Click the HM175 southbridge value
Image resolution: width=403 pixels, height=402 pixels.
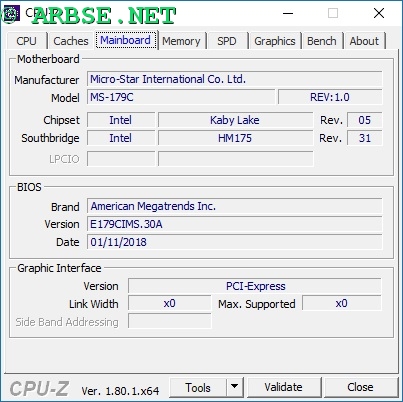(235, 138)
